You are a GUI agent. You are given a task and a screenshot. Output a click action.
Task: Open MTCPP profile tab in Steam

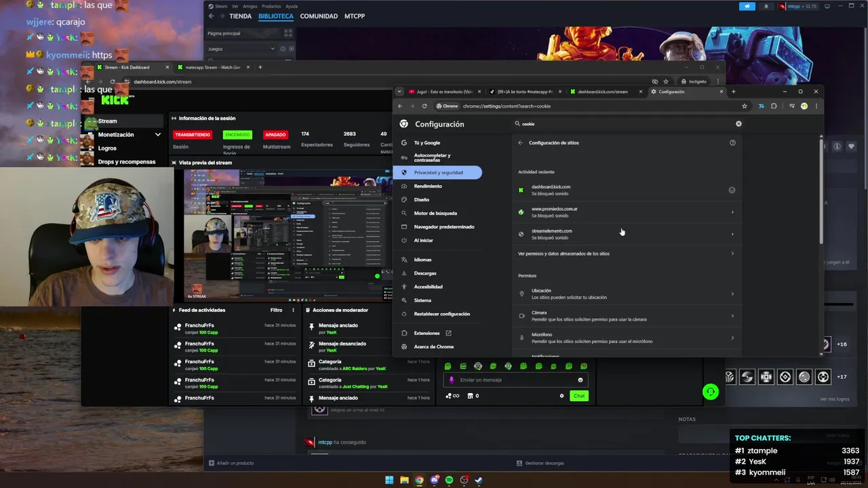pyautogui.click(x=355, y=16)
